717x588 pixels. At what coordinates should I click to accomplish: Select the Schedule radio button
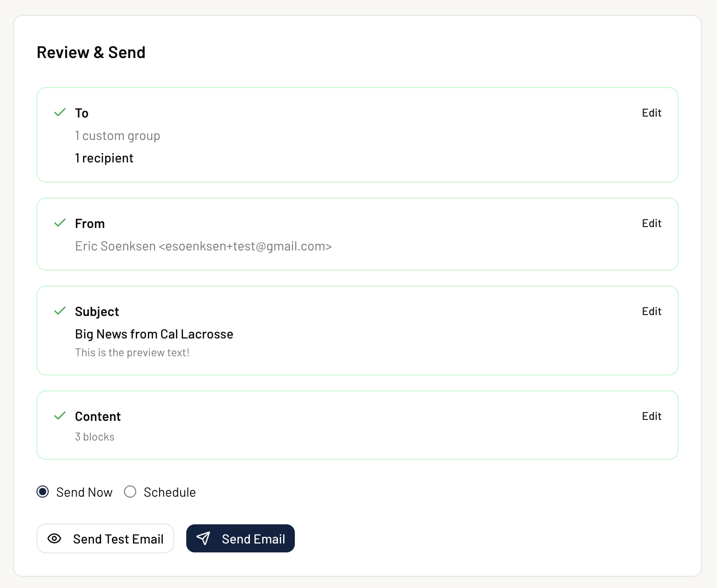pyautogui.click(x=130, y=492)
